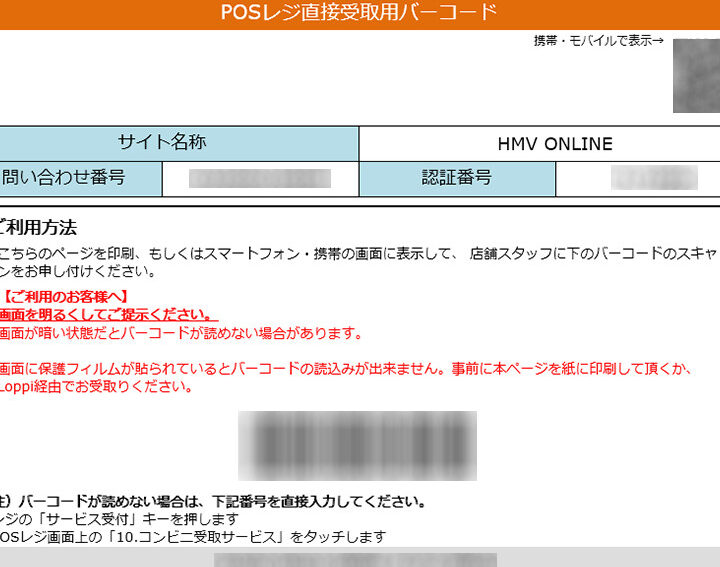Click the 'ンをお申し付けください。' line

78,271
